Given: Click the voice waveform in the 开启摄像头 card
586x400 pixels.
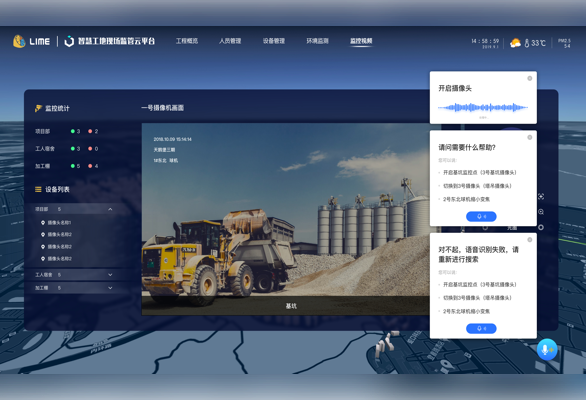Looking at the screenshot, I should [x=483, y=108].
